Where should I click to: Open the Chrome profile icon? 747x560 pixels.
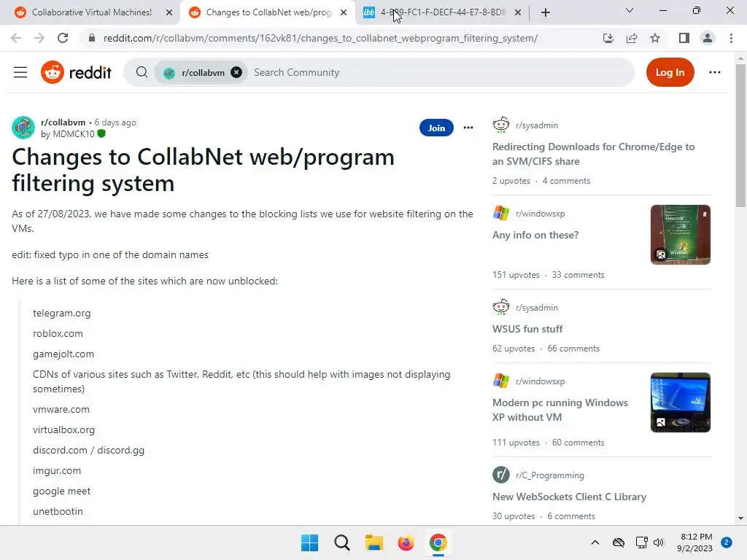click(708, 38)
